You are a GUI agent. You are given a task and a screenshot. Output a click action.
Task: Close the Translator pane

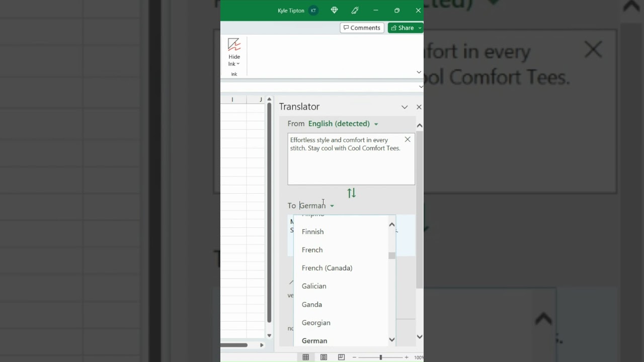tap(419, 107)
